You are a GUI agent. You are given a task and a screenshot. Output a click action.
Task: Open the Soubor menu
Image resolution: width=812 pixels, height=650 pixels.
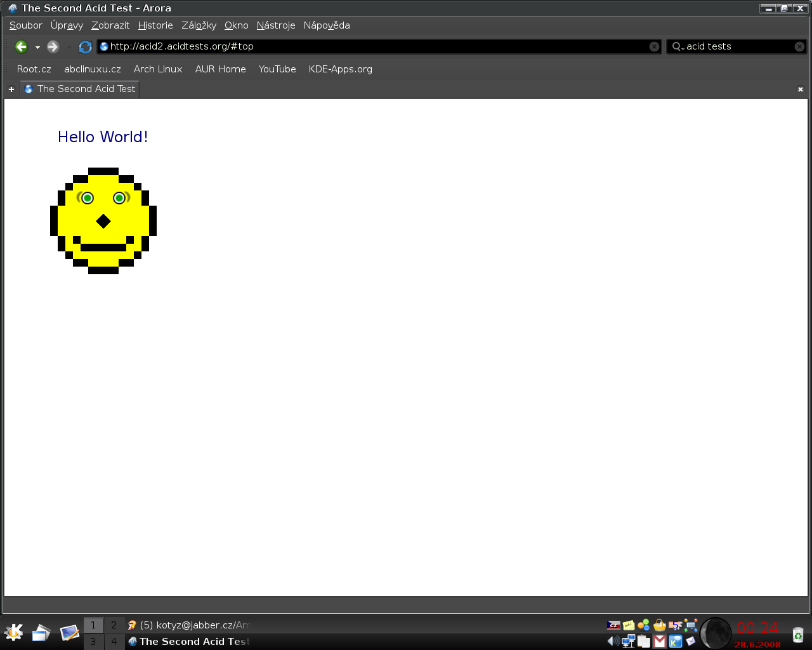click(x=26, y=25)
